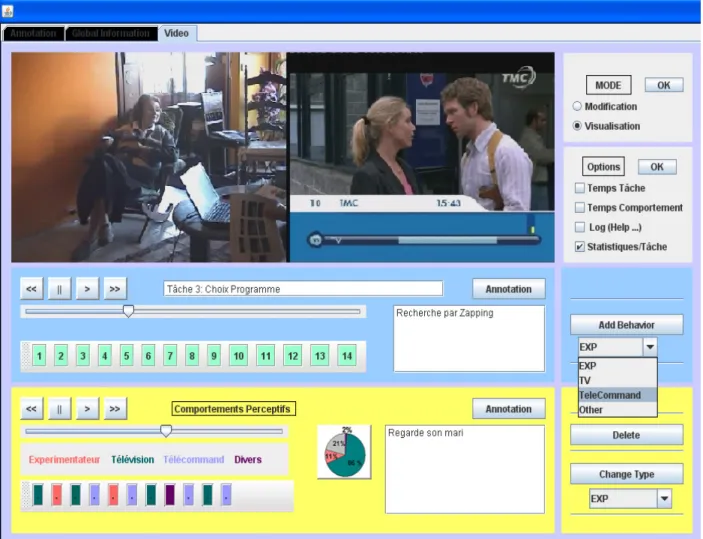Viewport: 703px width, 539px height.
Task: Click the Divers legend label
Action: click(x=248, y=460)
